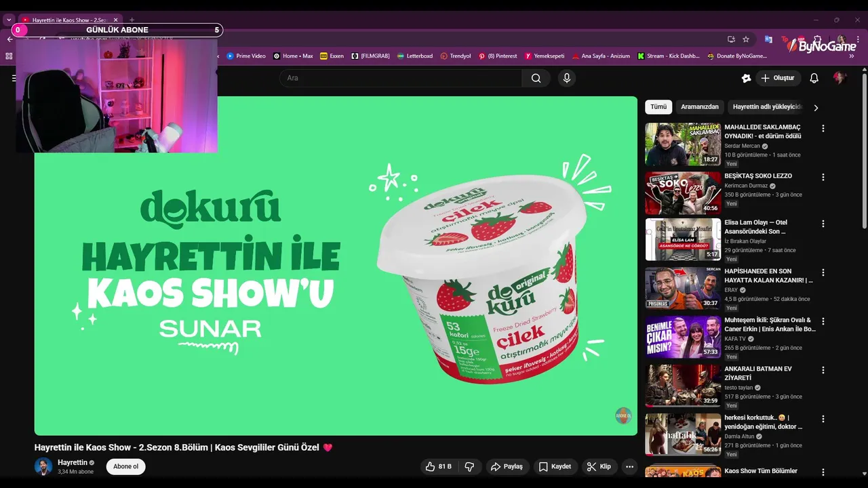Click the sparkle icon next to Oluştur
This screenshot has height=488, width=868.
click(746, 78)
